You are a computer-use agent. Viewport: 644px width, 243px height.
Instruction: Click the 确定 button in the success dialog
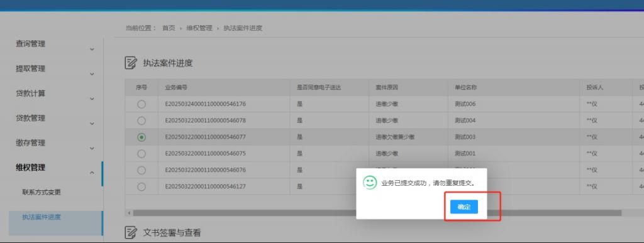pyautogui.click(x=464, y=207)
